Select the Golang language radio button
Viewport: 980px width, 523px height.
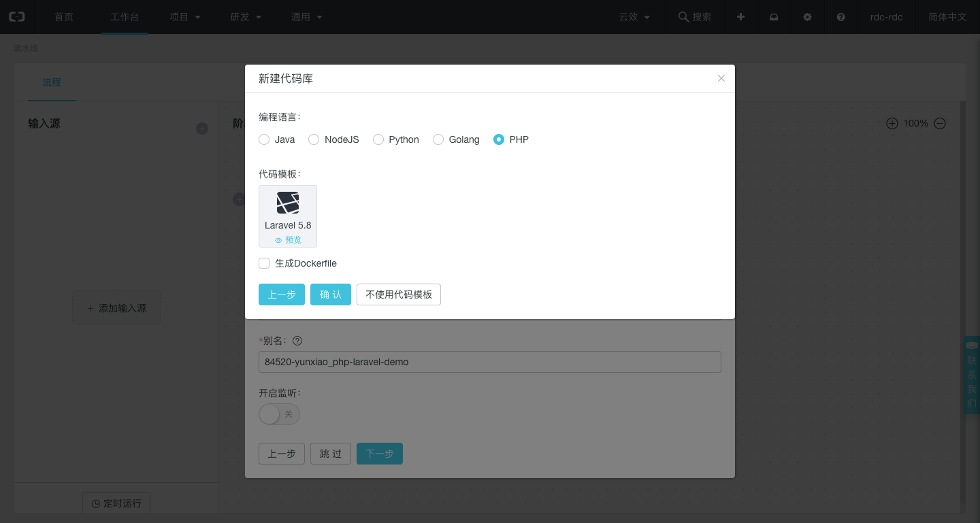click(x=438, y=139)
